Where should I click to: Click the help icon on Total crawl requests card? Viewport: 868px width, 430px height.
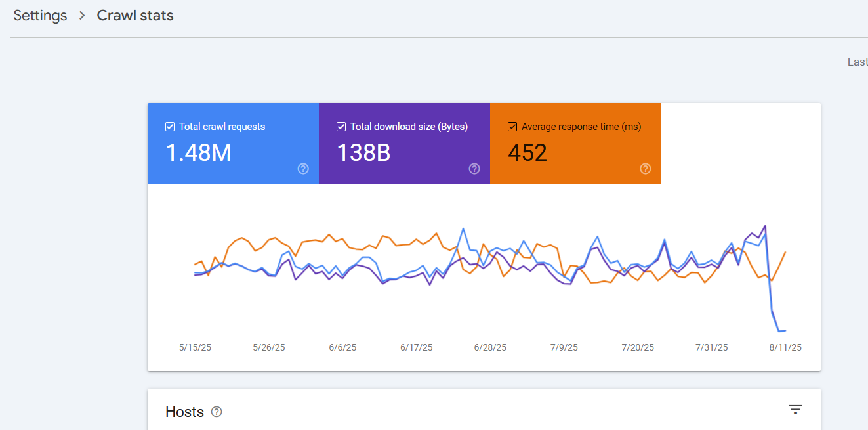tap(303, 169)
